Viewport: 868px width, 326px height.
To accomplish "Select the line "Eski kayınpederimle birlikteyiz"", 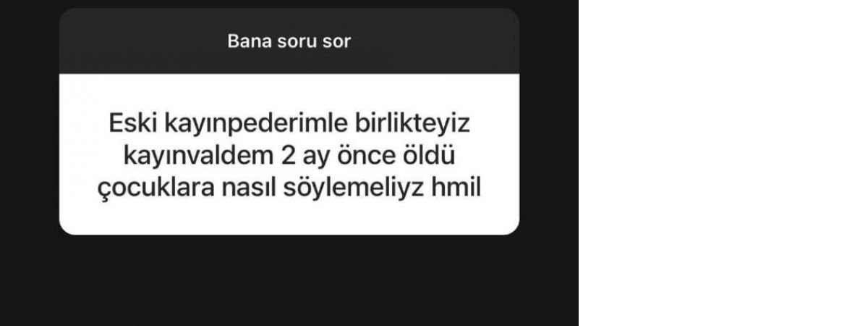I will point(289,125).
